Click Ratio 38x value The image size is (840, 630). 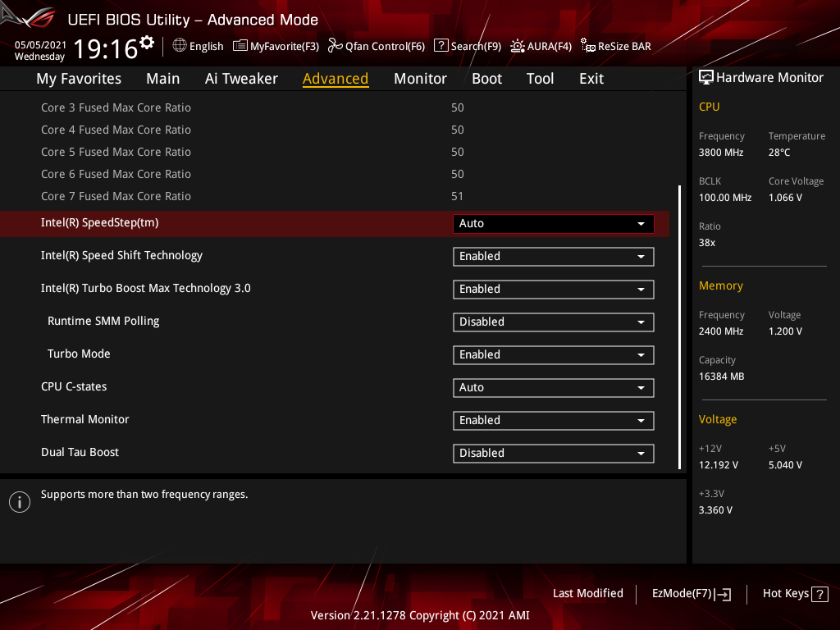click(707, 243)
